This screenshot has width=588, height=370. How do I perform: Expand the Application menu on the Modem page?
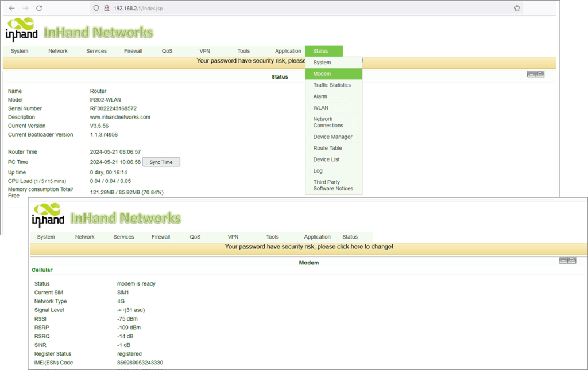tap(317, 237)
